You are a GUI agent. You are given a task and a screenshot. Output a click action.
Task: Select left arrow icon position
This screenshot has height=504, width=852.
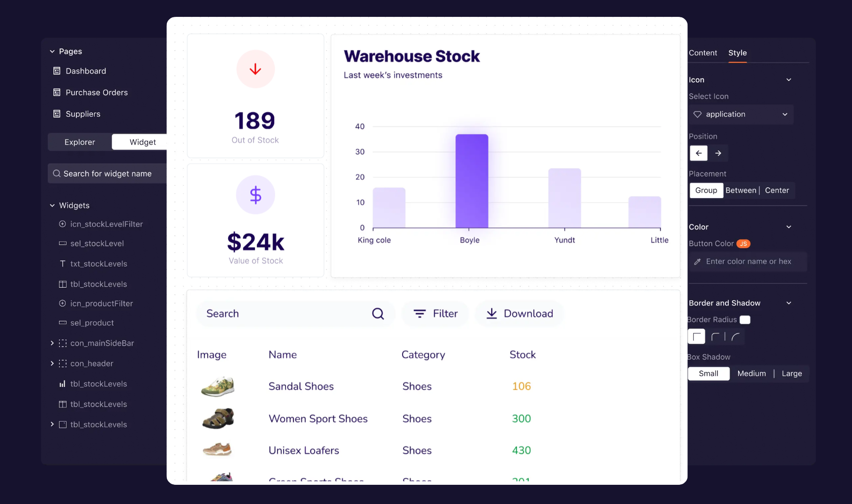tap(698, 153)
